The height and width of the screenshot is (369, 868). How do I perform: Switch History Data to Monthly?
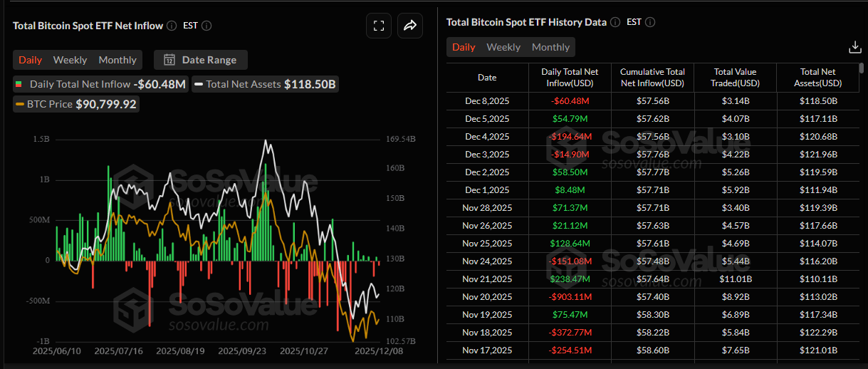click(551, 47)
